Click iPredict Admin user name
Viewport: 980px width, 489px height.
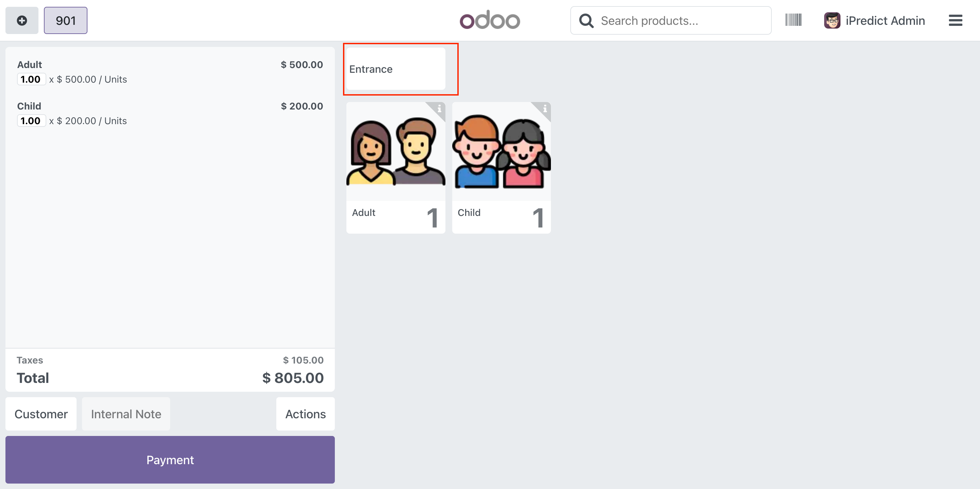tap(885, 20)
